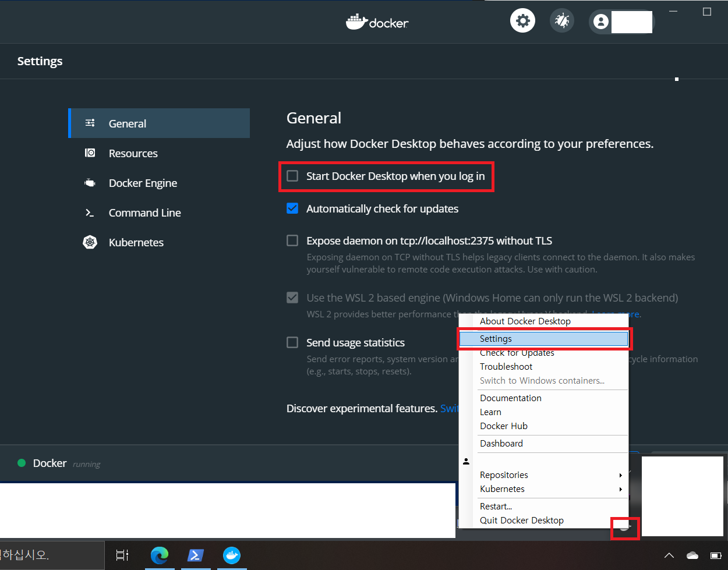Image resolution: width=728 pixels, height=570 pixels.
Task: Click the bug troubleshoot icon
Action: click(562, 21)
